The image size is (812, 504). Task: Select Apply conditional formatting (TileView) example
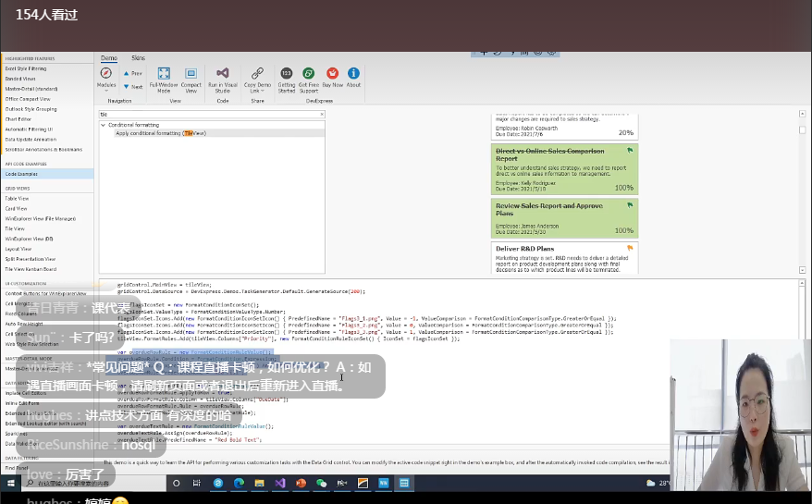pyautogui.click(x=161, y=133)
